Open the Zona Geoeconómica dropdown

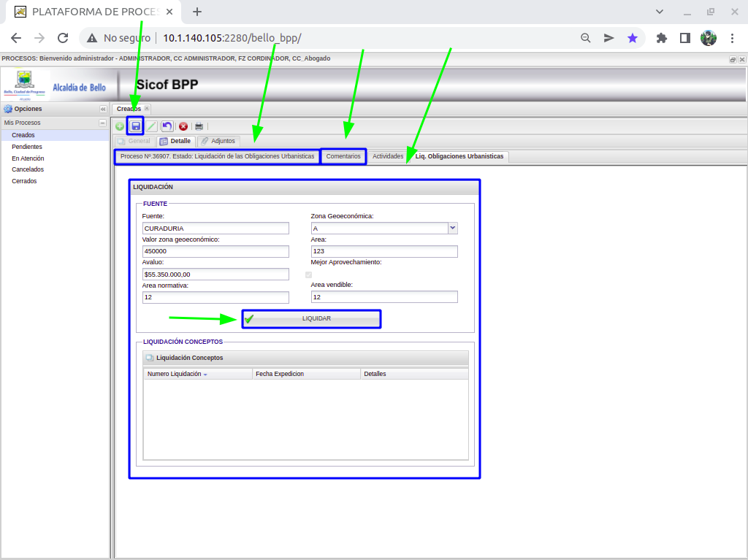click(x=452, y=228)
